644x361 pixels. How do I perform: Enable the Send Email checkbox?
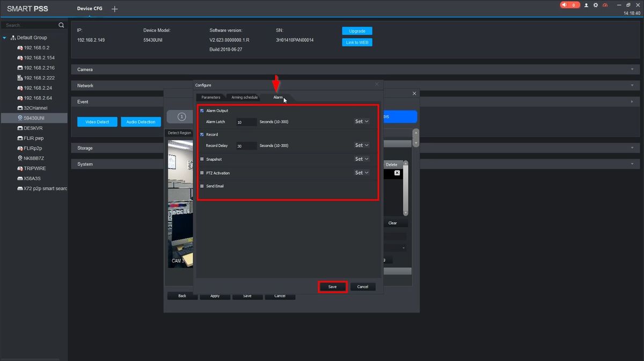[202, 186]
